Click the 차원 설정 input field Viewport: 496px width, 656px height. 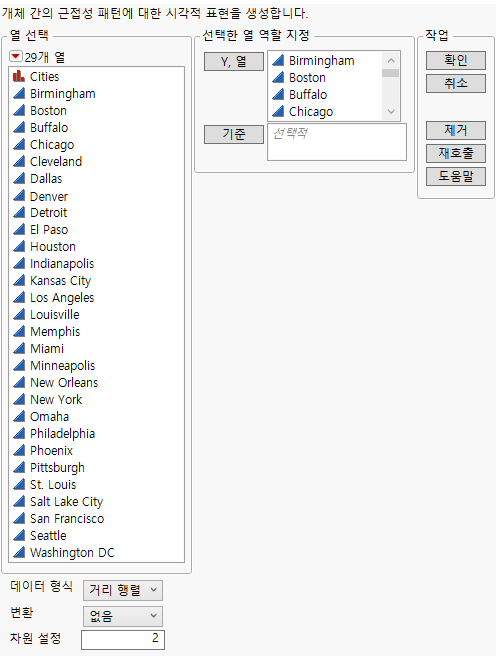coord(123,640)
